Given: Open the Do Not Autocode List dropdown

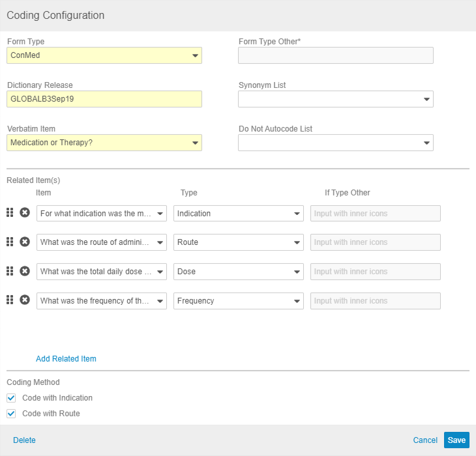Looking at the screenshot, I should tap(335, 143).
